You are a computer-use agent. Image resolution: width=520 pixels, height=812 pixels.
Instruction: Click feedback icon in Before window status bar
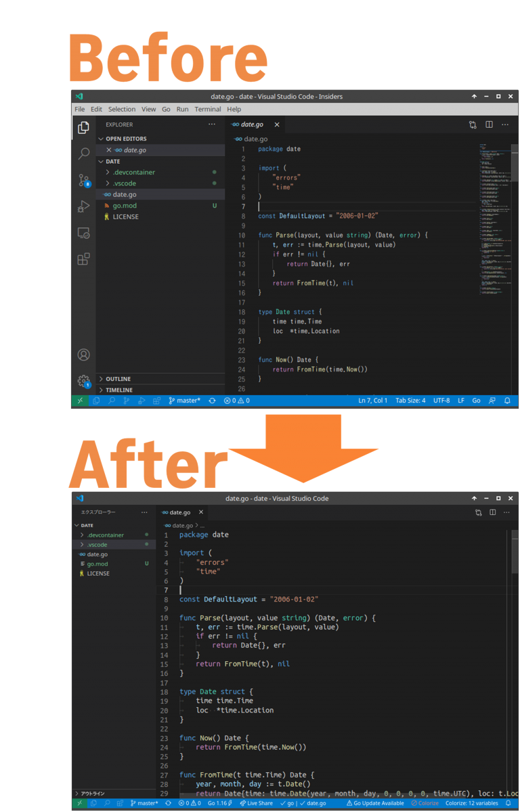(492, 401)
